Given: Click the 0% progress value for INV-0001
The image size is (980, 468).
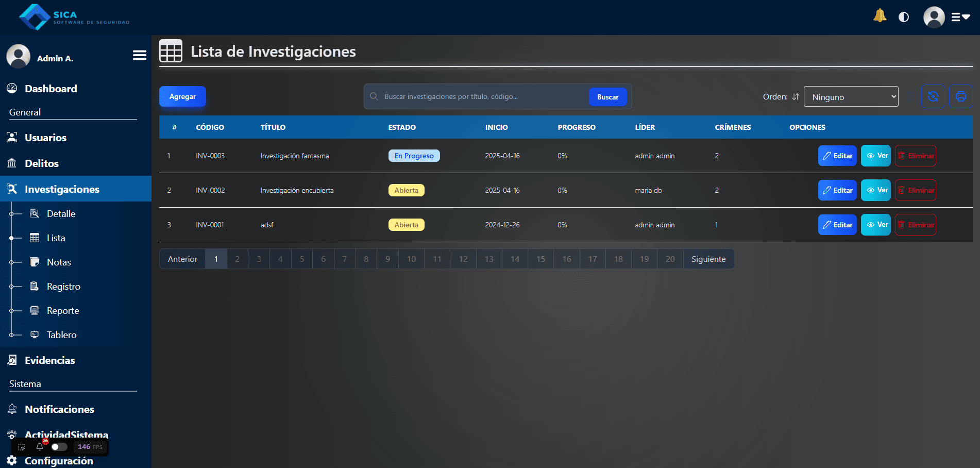Looking at the screenshot, I should [x=562, y=225].
